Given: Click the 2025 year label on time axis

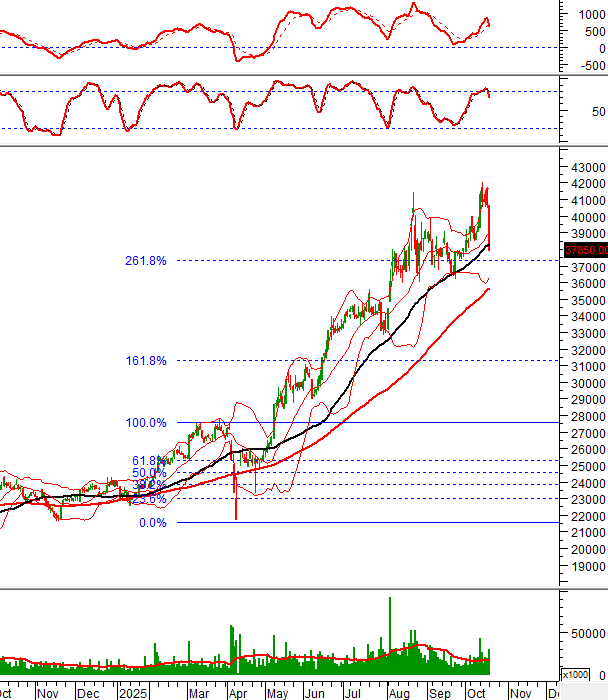Looking at the screenshot, I should pos(132,692).
